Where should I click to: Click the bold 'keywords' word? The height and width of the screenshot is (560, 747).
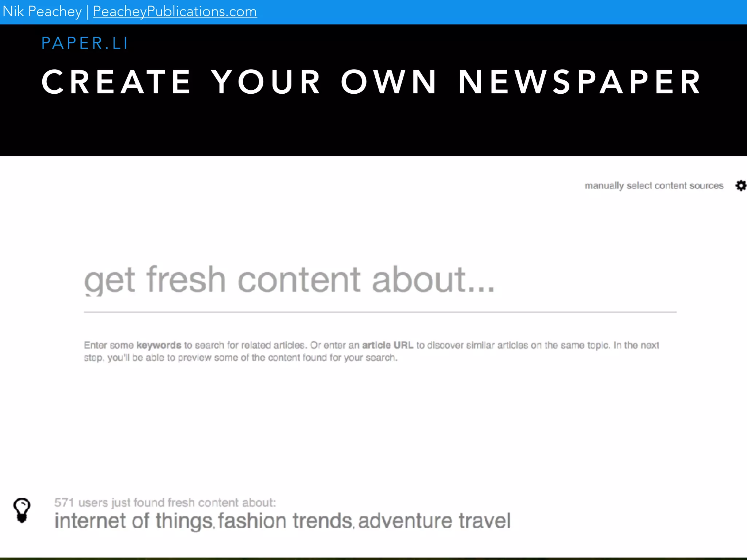tap(159, 345)
